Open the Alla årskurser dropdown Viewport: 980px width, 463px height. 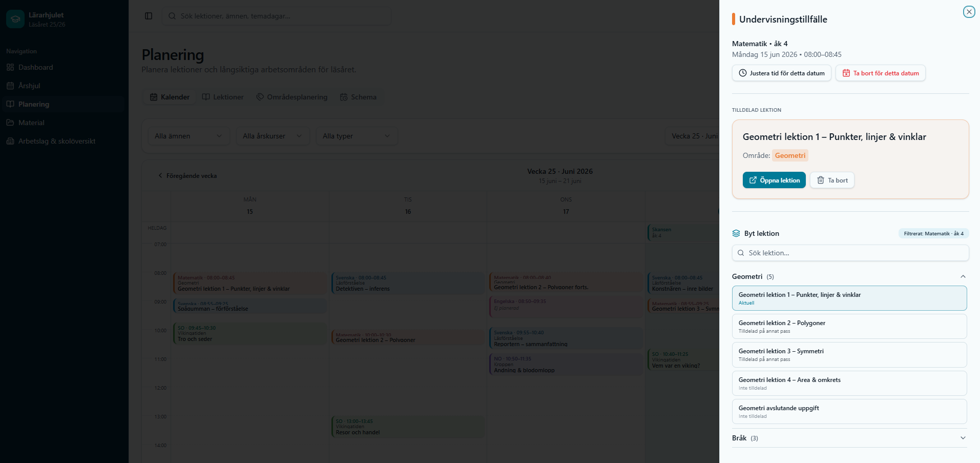273,136
